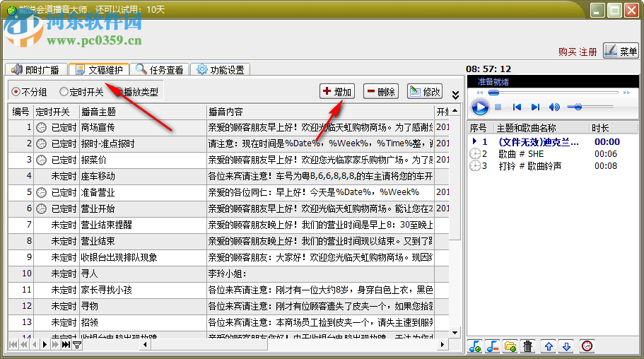The height and width of the screenshot is (359, 644).
Task: Click the 增加 add button
Action: click(337, 91)
